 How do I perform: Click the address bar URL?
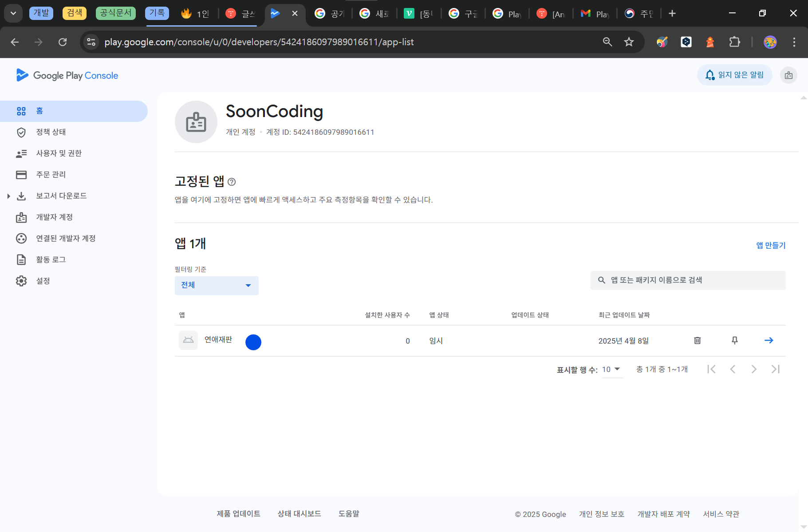(x=259, y=42)
